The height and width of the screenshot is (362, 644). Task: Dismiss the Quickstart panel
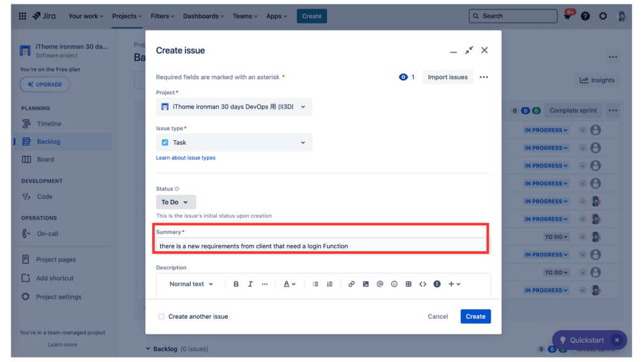[616, 340]
